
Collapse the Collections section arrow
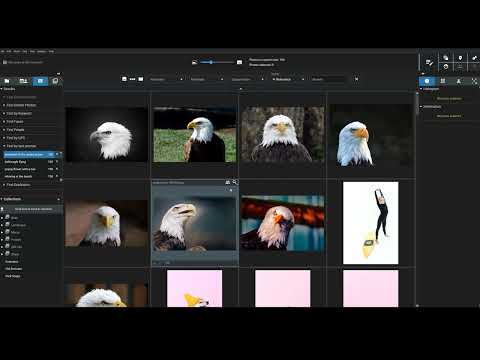[x=2, y=199]
